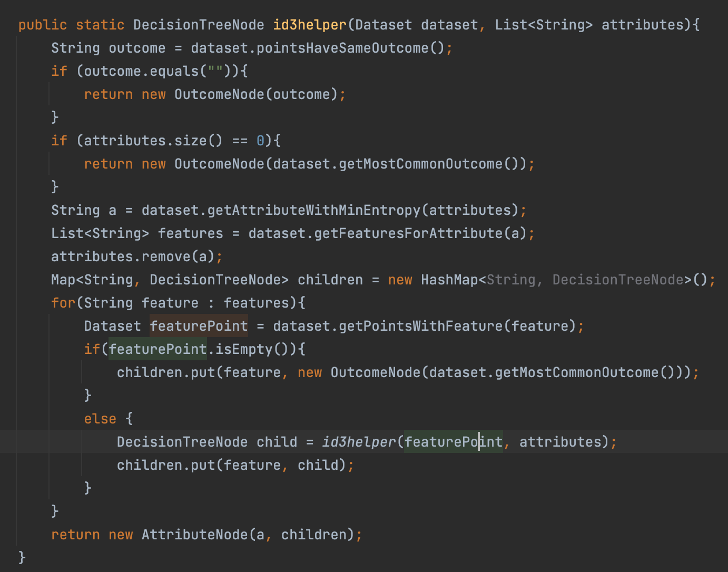Image resolution: width=728 pixels, height=572 pixels.
Task: Click the outcome variable in String declaration
Action: [137, 48]
